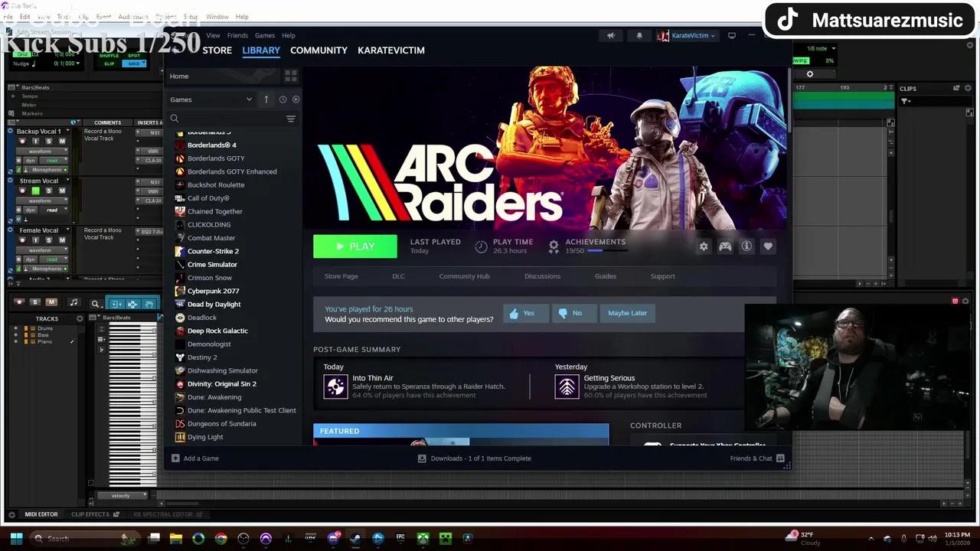Choose Maybe Later on recommendation prompt
Viewport: 980px width, 551px height.
[627, 313]
